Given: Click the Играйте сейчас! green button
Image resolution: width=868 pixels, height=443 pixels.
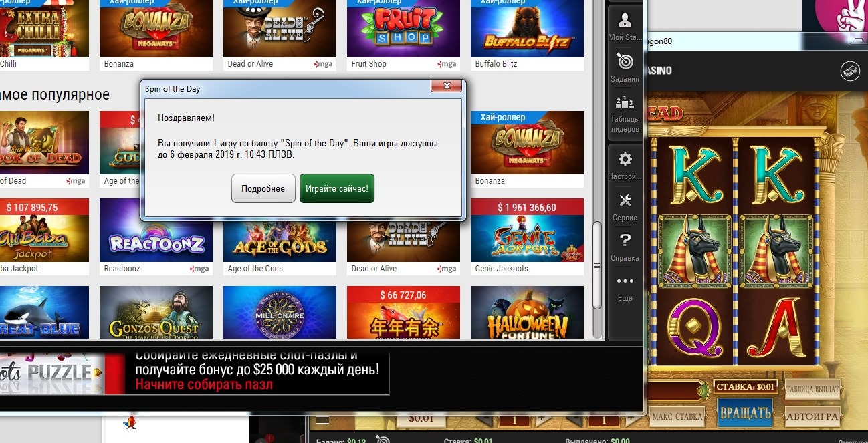Looking at the screenshot, I should point(336,189).
